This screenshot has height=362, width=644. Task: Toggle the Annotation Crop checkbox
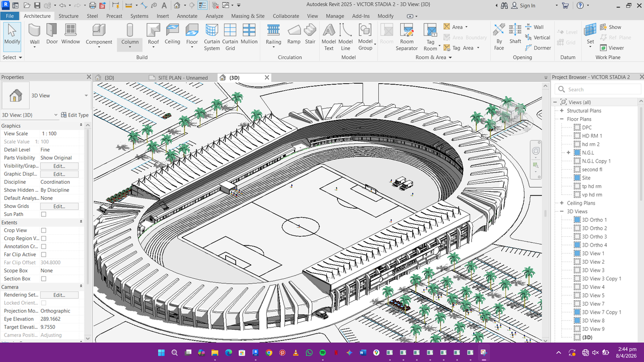point(44,247)
